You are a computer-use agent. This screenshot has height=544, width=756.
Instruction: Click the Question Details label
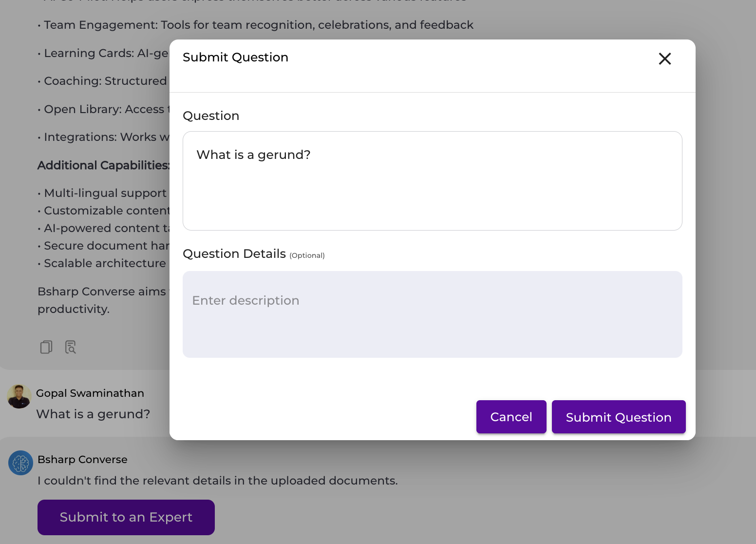tap(234, 253)
